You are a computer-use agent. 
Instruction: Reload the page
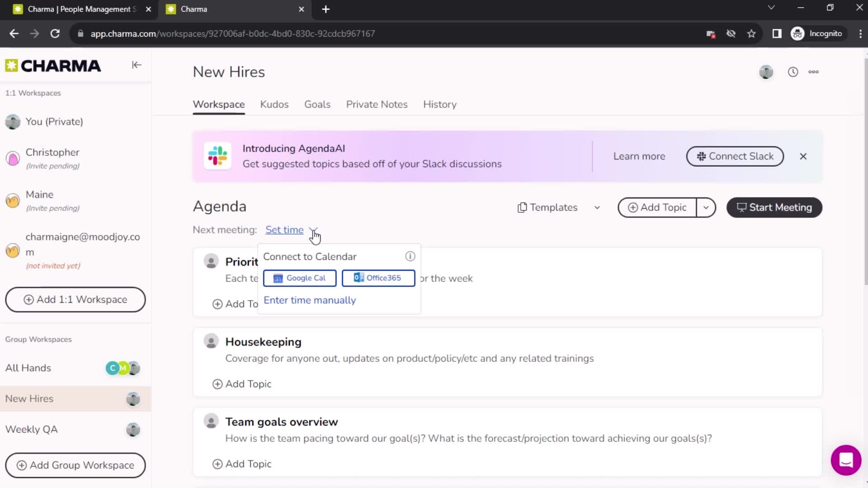tap(55, 33)
